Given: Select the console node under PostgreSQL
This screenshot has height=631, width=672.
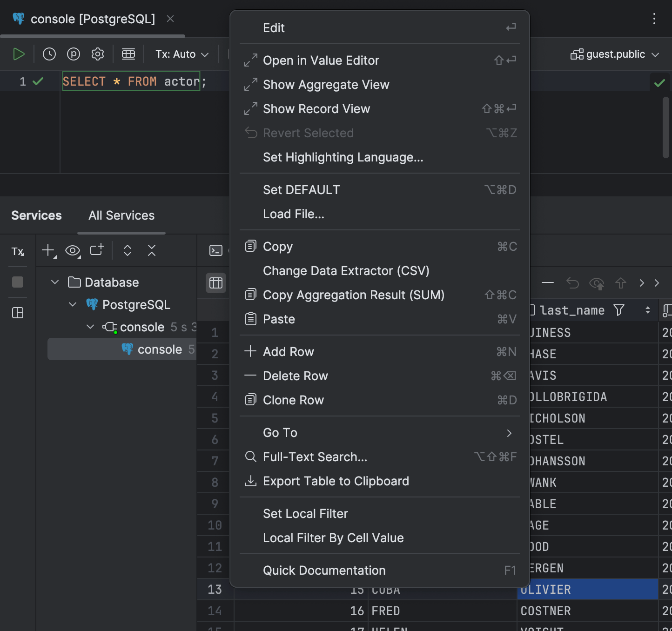Looking at the screenshot, I should (142, 327).
